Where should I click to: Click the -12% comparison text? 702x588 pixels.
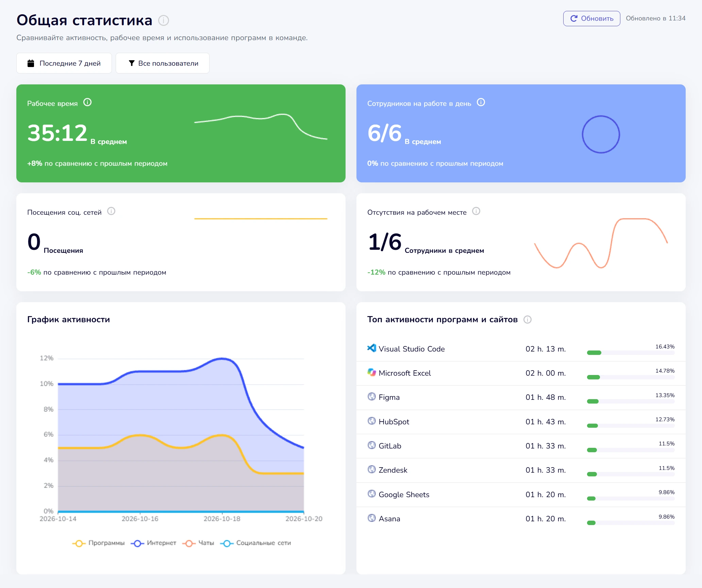point(439,273)
